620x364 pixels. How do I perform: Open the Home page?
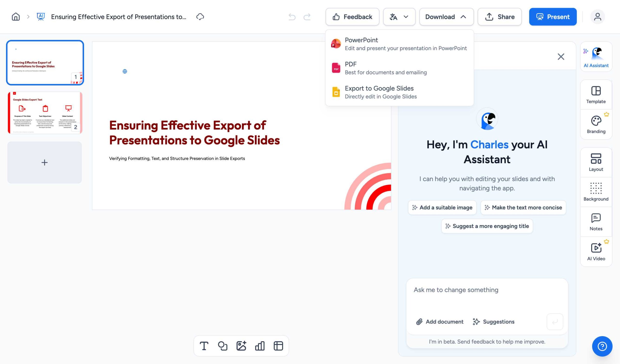tap(15, 17)
